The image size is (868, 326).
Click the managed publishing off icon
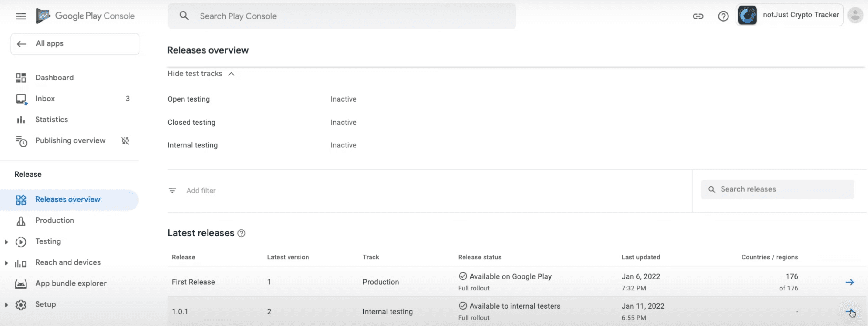click(x=125, y=140)
